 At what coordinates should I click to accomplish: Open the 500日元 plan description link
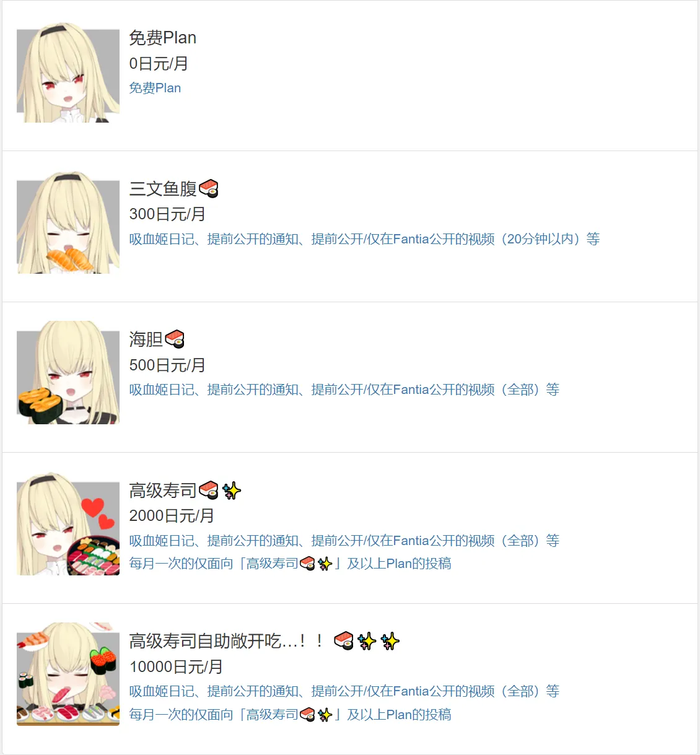[344, 390]
